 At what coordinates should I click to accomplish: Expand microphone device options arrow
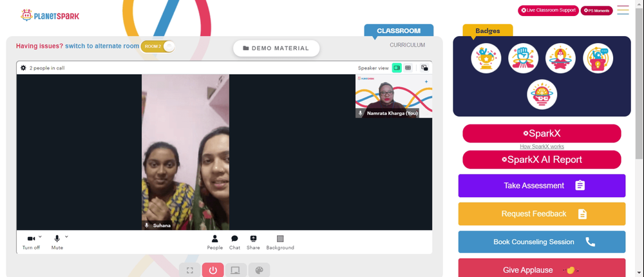coord(66,236)
